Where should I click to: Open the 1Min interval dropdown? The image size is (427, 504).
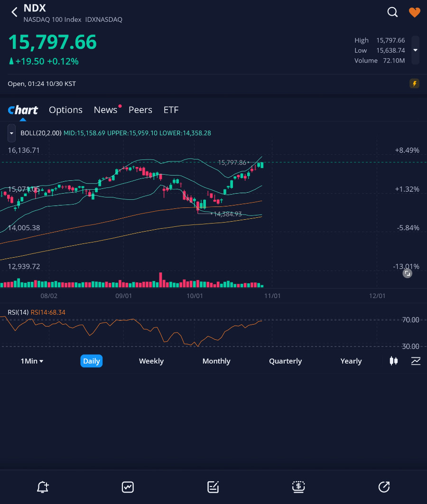click(32, 361)
